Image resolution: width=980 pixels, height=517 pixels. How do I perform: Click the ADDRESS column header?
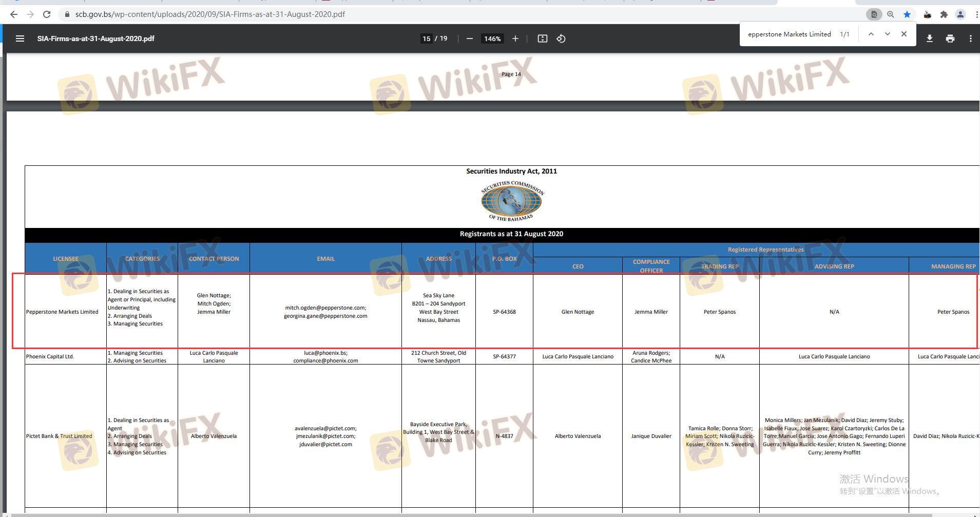click(438, 259)
